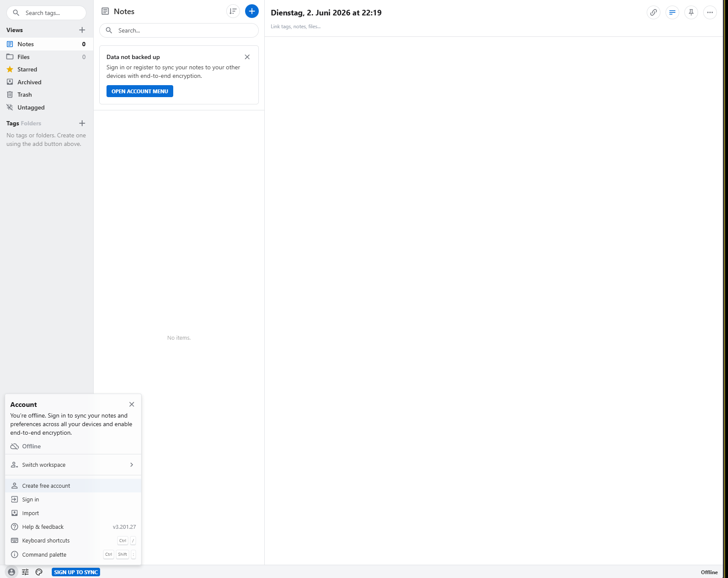This screenshot has height=578, width=728.
Task: Select the Notes view
Action: point(47,44)
